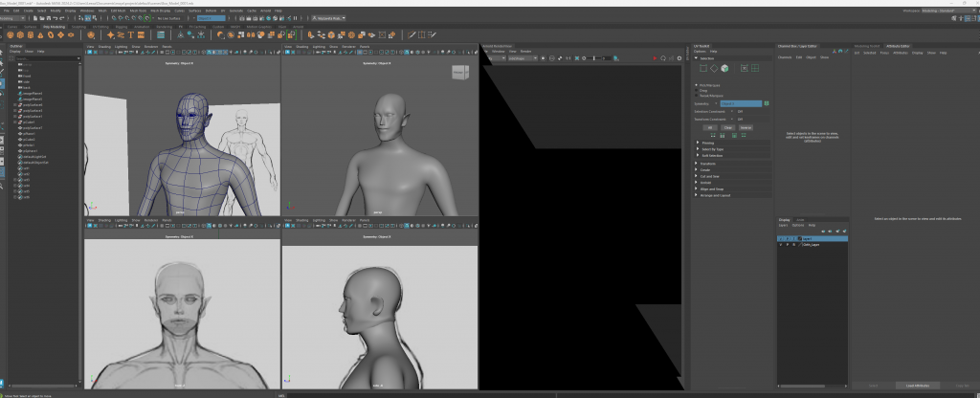Switch to the Attribute Editor tab

click(898, 45)
